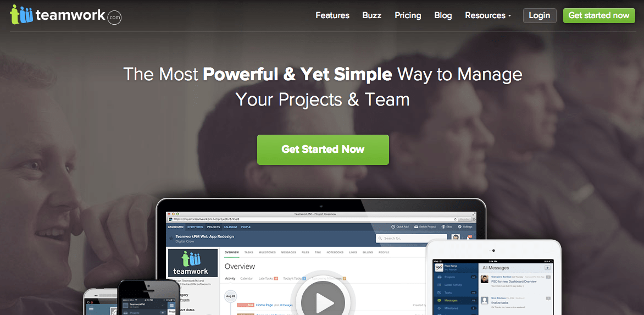Image resolution: width=644 pixels, height=315 pixels.
Task: Open the Features page
Action: (x=332, y=15)
